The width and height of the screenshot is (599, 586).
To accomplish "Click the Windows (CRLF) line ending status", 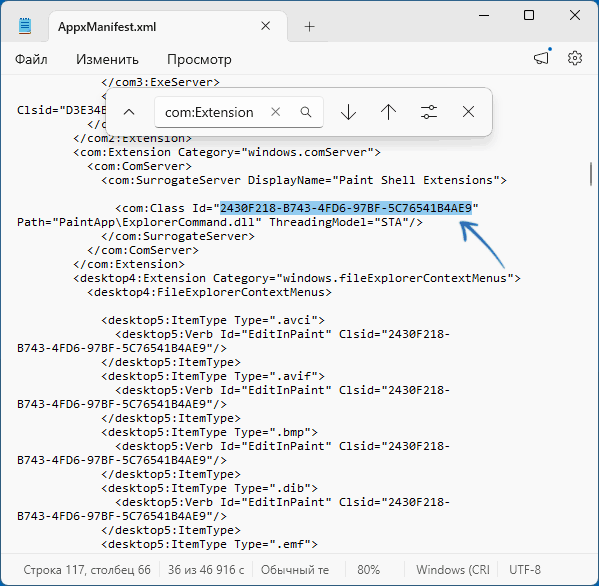I will click(453, 570).
